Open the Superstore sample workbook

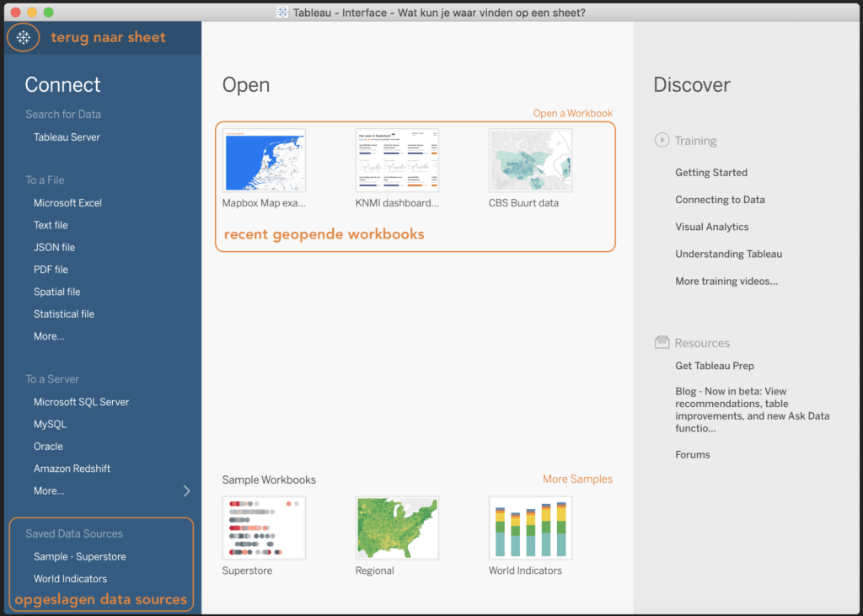264,528
